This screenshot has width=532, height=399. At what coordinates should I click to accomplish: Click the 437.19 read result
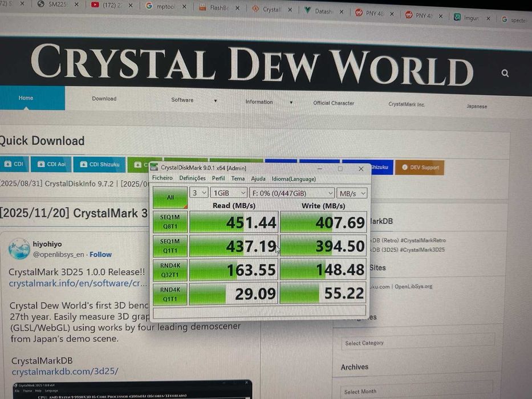coord(234,246)
